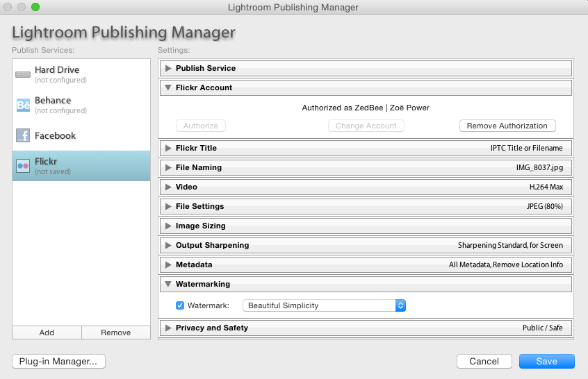Click 'All Metadata, Remove Location Info' text

506,264
